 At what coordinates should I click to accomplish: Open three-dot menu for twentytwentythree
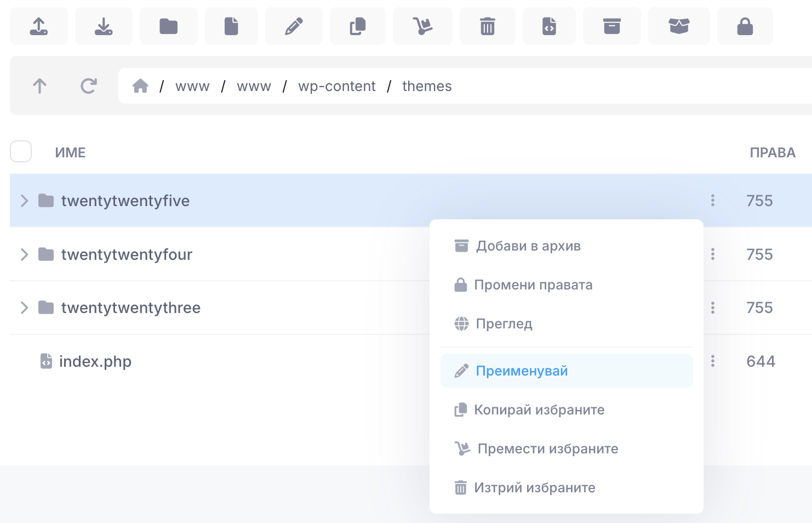tap(713, 308)
